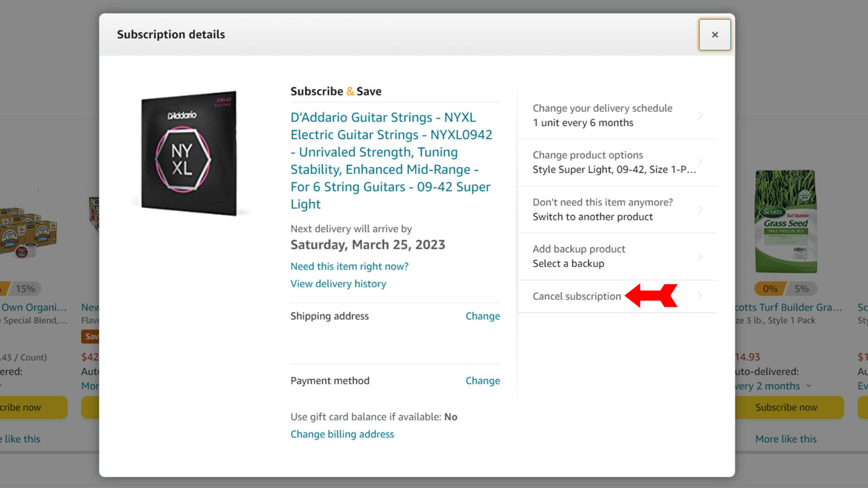Click Need this item right now link
The height and width of the screenshot is (488, 868).
pos(349,266)
